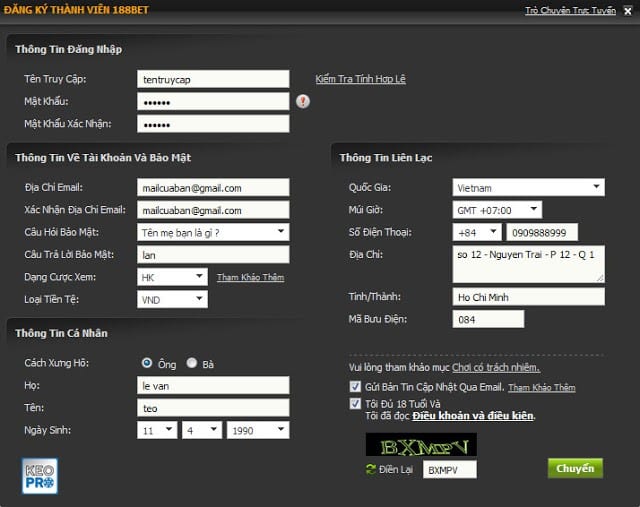Open the Loại Tiền Tệ currency dropdown
The image size is (640, 507).
click(172, 299)
